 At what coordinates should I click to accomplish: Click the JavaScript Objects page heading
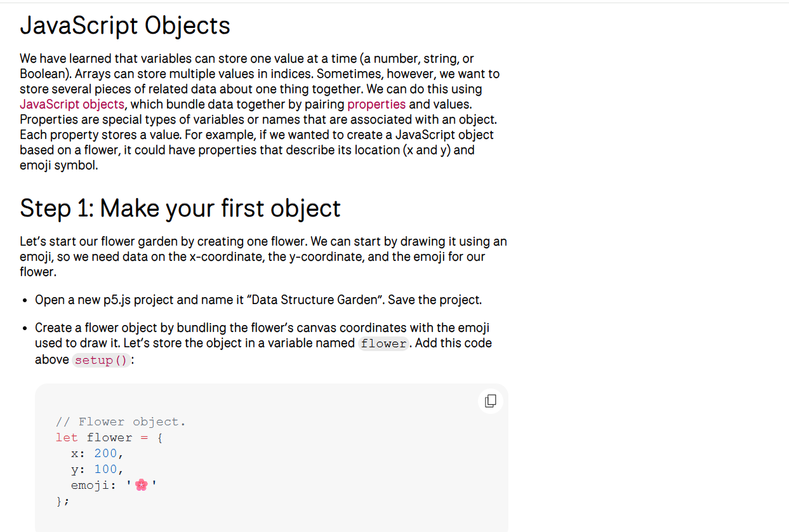[x=125, y=26]
